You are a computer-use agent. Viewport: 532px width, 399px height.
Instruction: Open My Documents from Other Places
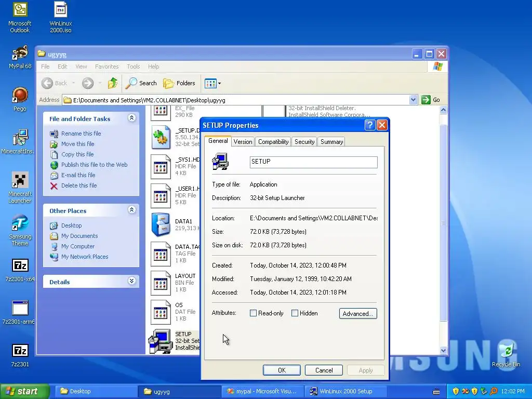[79, 236]
